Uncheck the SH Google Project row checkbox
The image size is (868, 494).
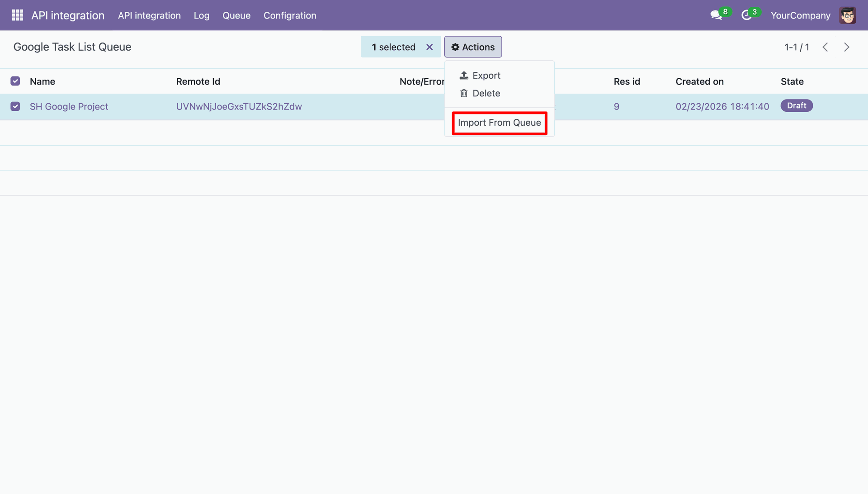coord(15,106)
